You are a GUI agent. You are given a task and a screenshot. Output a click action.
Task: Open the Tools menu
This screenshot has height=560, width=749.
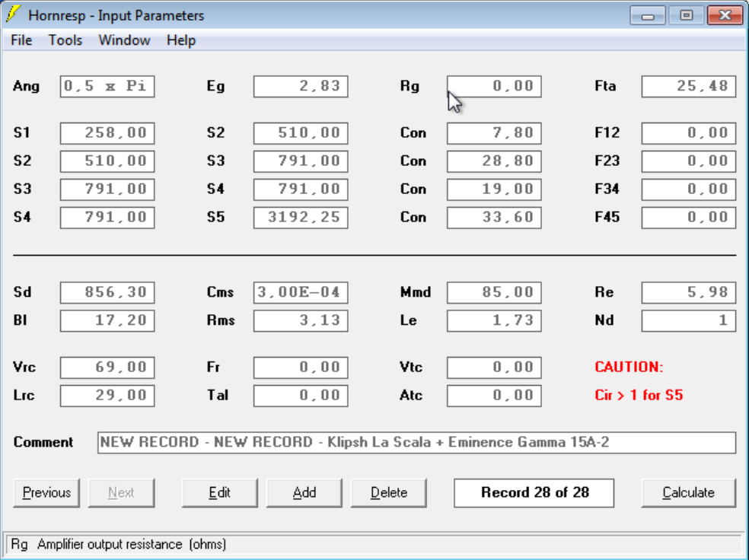point(65,40)
